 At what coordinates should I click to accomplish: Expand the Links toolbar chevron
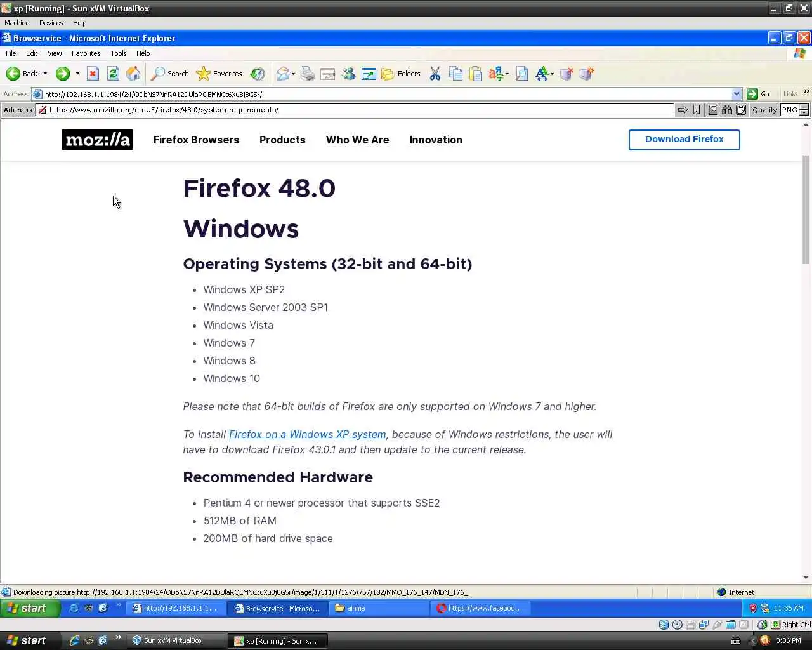[806, 91]
